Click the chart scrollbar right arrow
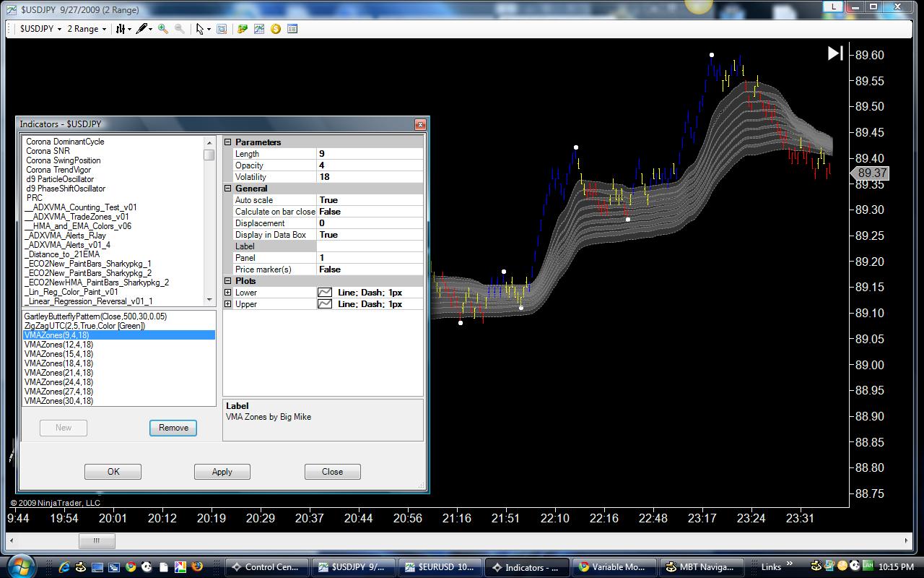 (x=907, y=540)
